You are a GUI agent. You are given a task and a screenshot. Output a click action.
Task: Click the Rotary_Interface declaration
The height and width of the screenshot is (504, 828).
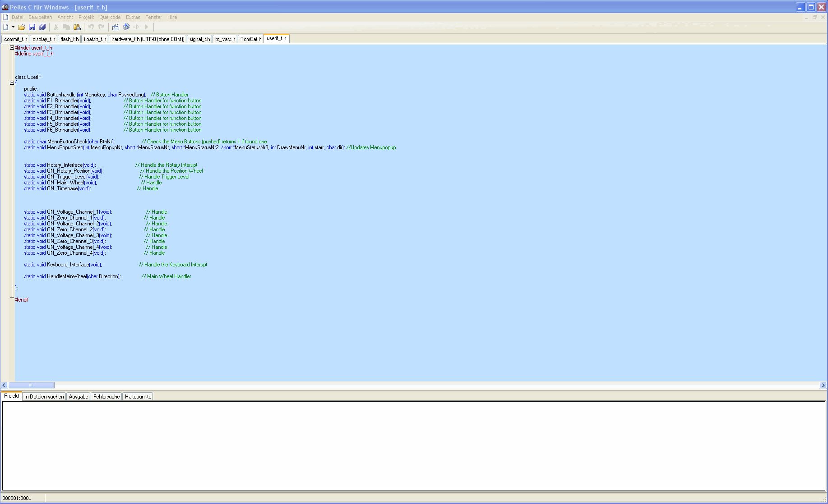pyautogui.click(x=60, y=165)
